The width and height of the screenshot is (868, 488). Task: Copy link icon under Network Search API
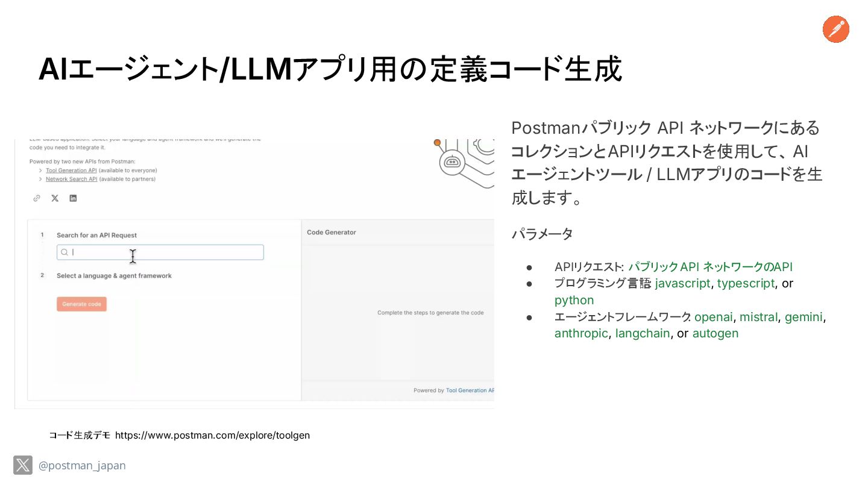[37, 198]
